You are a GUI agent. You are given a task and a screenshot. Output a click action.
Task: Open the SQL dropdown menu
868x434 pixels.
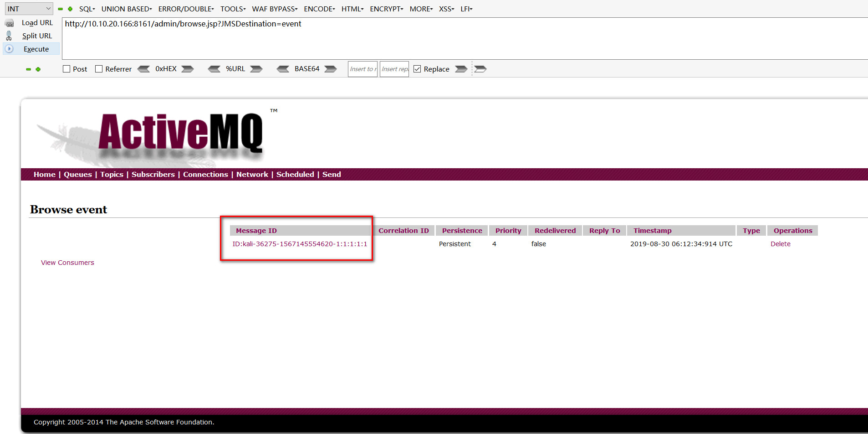87,9
